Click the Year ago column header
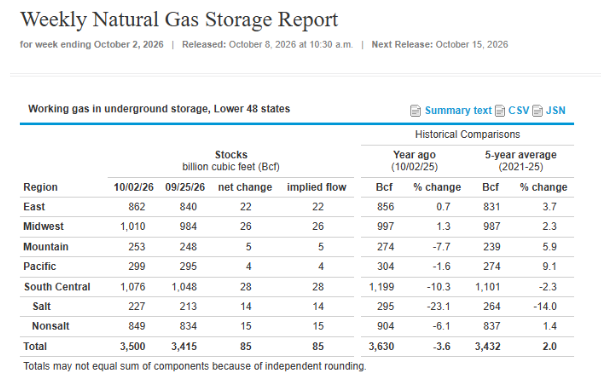 click(x=414, y=154)
